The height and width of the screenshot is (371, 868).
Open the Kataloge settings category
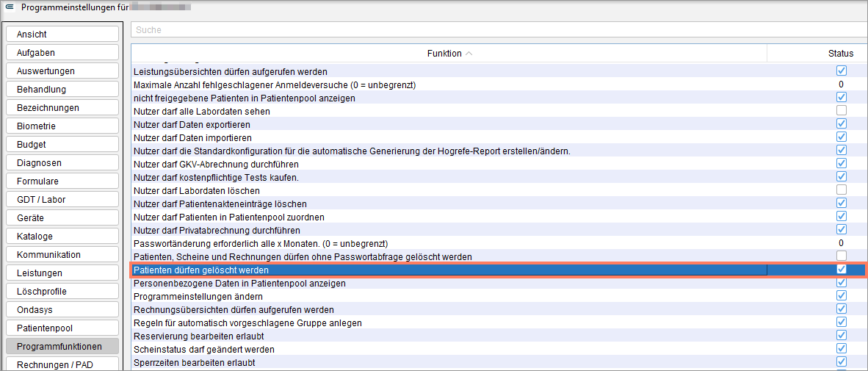[62, 237]
